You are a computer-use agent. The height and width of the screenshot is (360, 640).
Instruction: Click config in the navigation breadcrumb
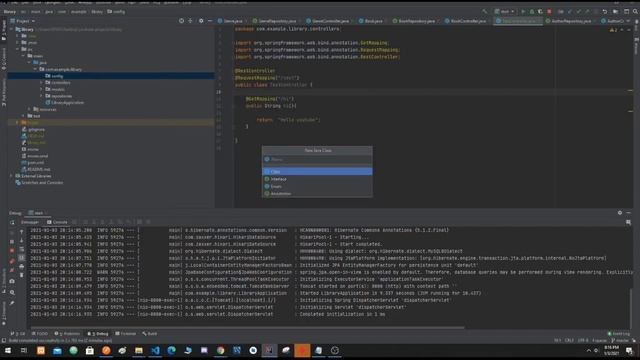tap(116, 11)
